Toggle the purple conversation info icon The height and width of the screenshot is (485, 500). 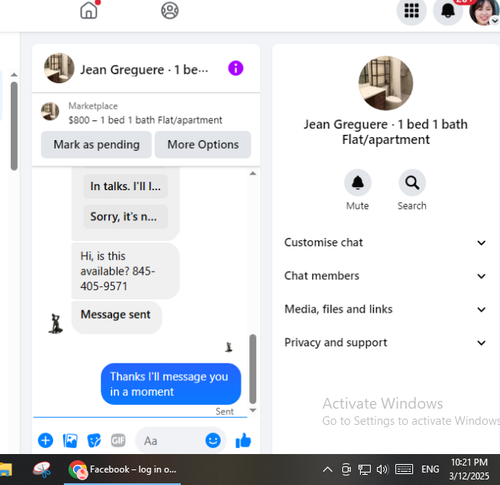[x=236, y=68]
